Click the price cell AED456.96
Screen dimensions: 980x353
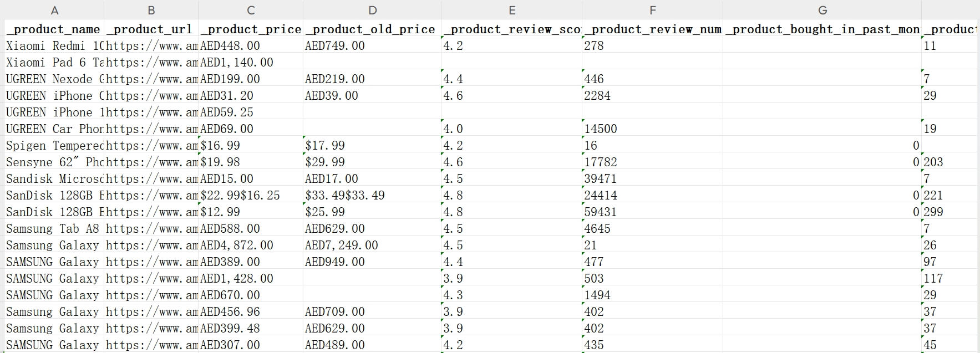pos(251,311)
